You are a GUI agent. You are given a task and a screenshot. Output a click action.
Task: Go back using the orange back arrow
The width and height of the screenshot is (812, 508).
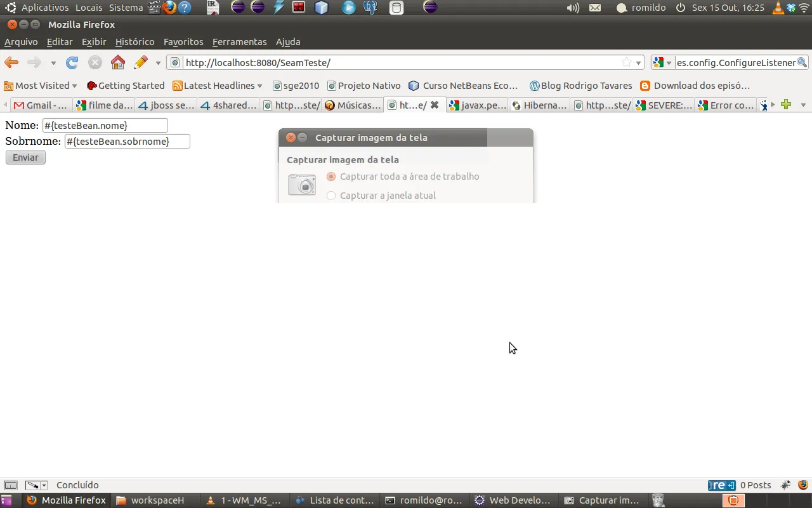(11, 62)
